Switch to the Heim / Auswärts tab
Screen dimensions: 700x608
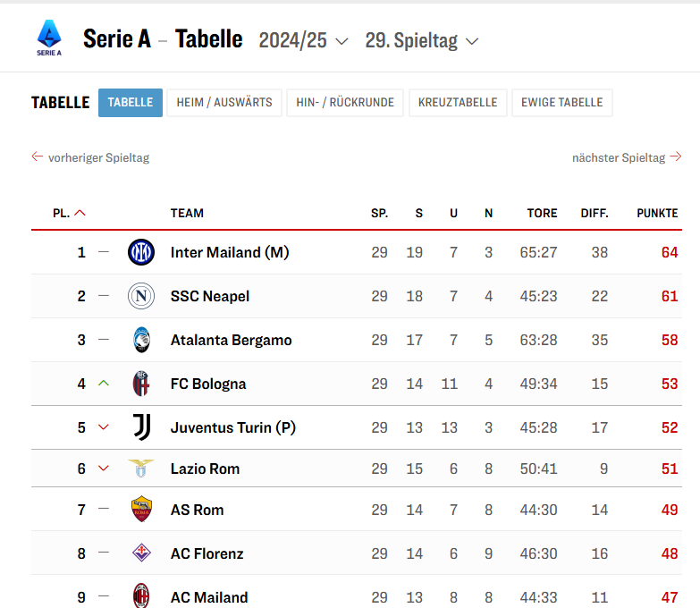coord(224,103)
